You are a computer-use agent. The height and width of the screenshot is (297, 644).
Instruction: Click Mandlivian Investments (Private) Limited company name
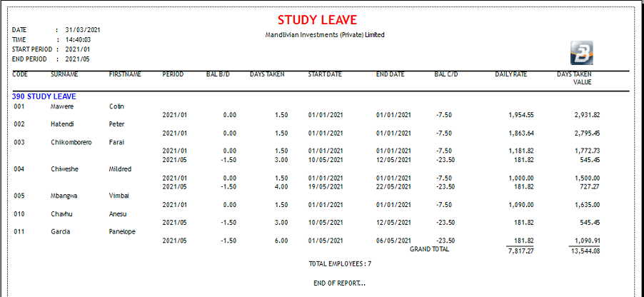(325, 35)
